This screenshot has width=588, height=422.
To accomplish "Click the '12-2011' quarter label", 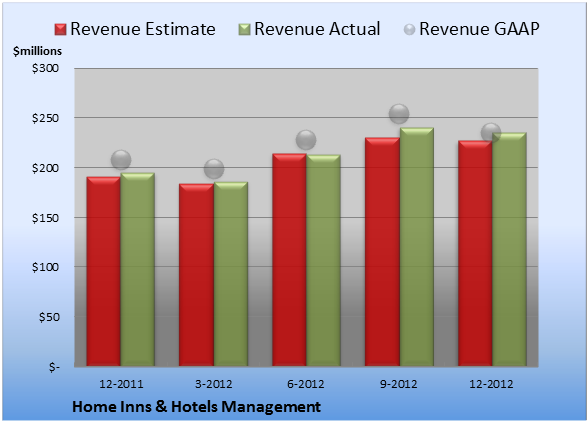I will [x=121, y=384].
